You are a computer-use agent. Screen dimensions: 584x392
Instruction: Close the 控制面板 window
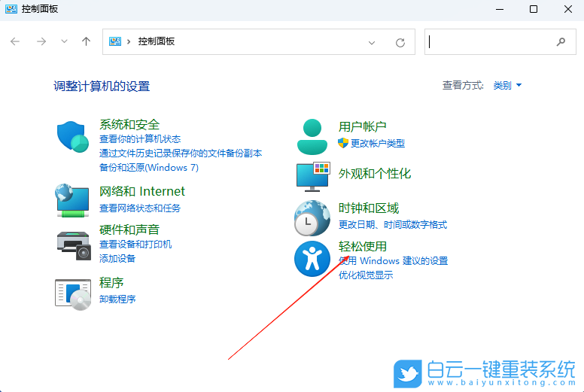[x=568, y=9]
